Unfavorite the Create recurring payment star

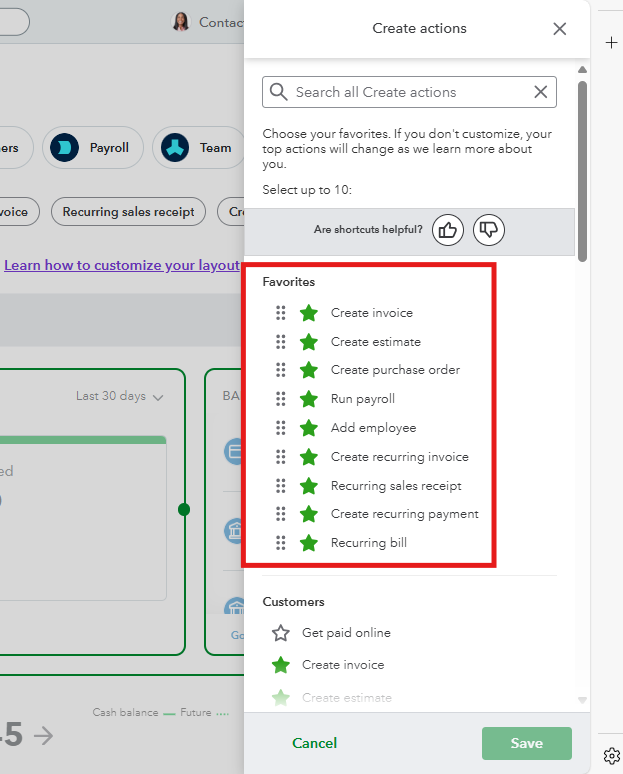tap(309, 514)
